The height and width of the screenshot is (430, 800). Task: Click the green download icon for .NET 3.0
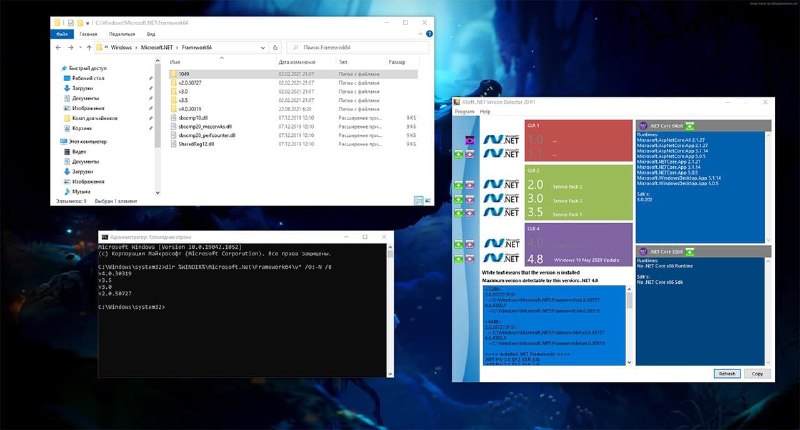pyautogui.click(x=459, y=199)
